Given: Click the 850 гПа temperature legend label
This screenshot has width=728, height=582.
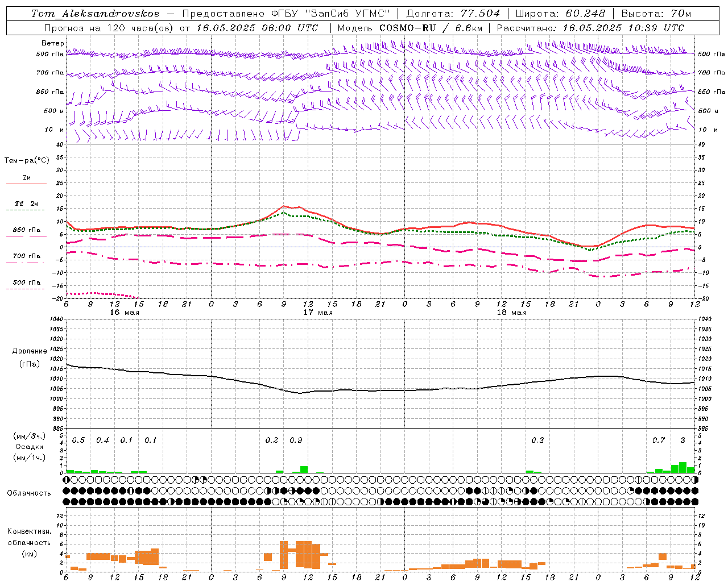Looking at the screenshot, I should click(27, 230).
